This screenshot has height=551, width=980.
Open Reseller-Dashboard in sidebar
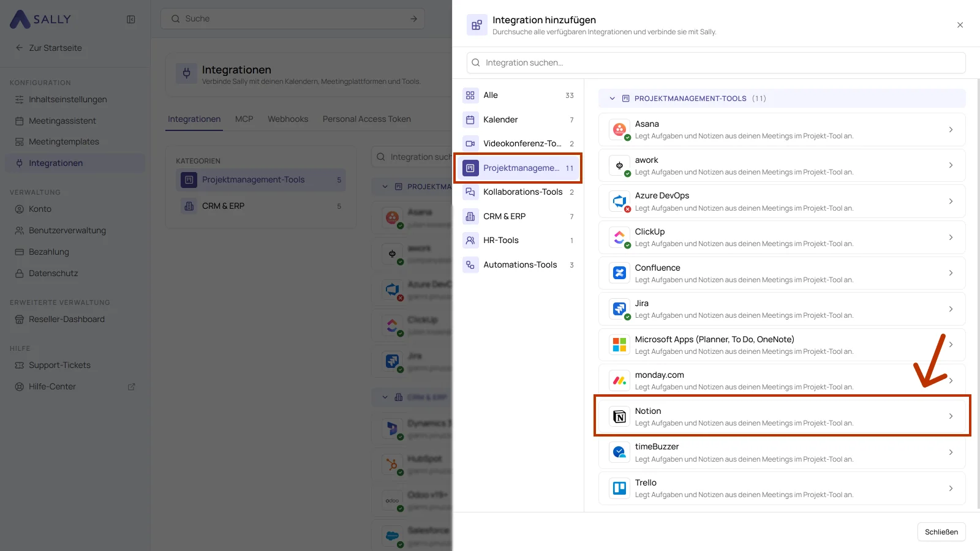point(75,319)
